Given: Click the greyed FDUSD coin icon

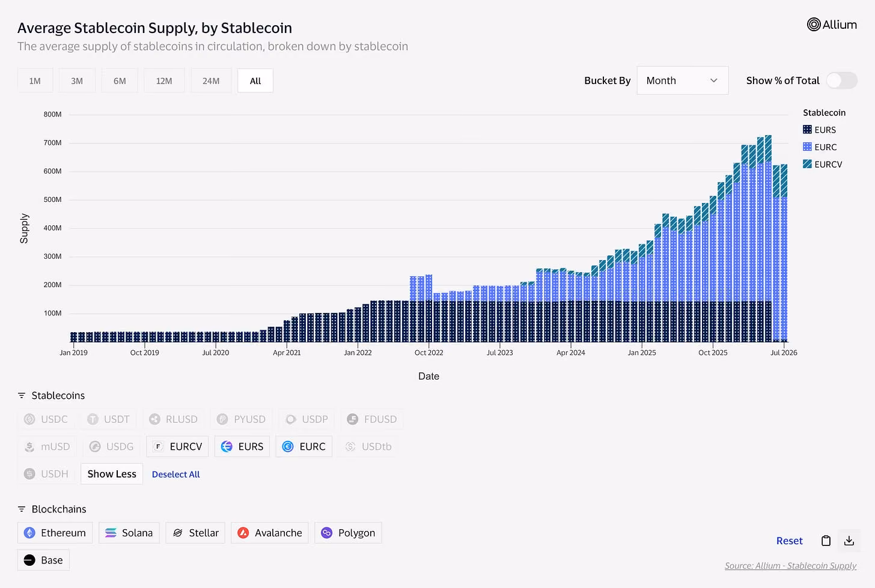Looking at the screenshot, I should [x=353, y=419].
